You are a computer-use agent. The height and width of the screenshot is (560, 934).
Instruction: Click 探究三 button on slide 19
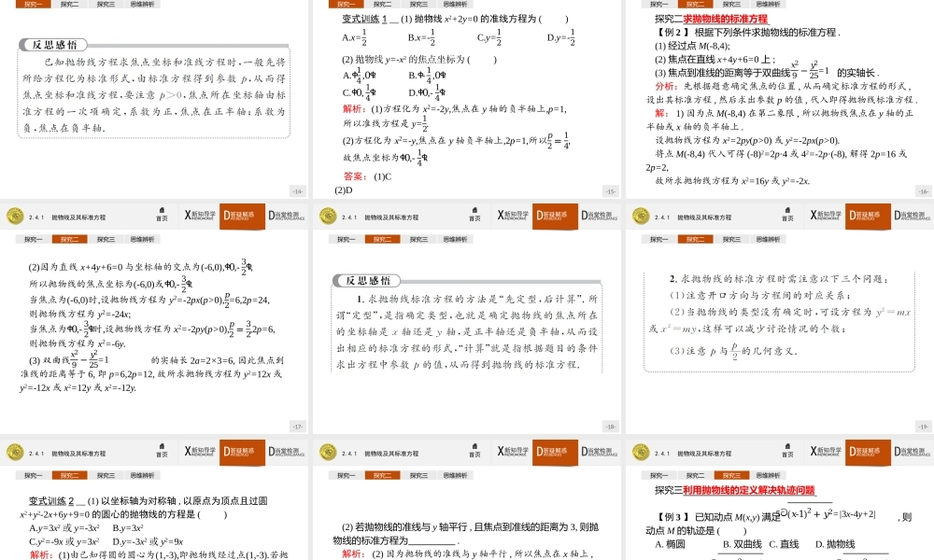731,239
